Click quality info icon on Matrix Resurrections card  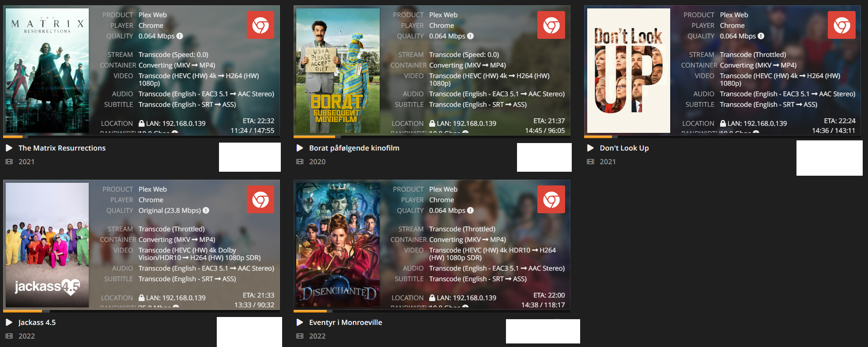180,36
